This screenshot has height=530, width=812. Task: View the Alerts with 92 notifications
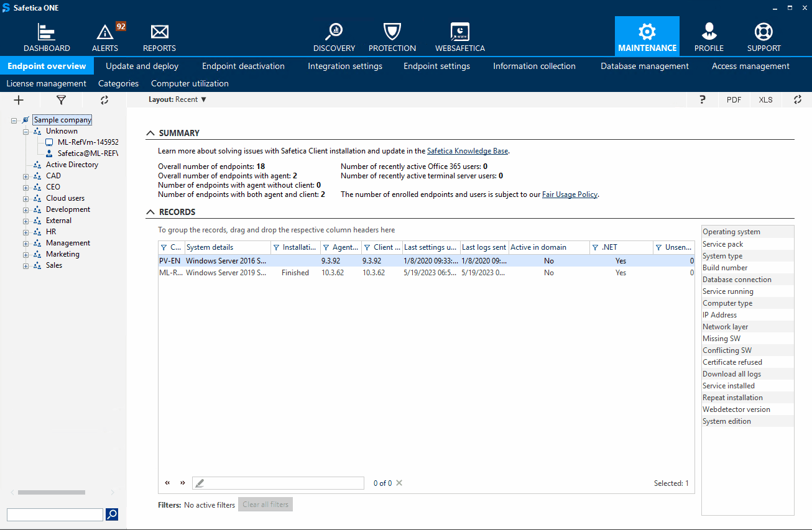(x=105, y=36)
